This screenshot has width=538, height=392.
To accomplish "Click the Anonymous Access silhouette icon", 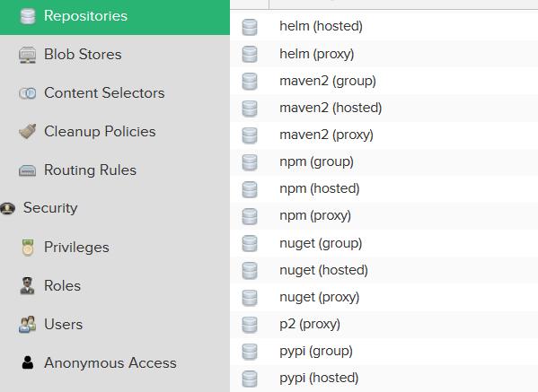I will point(28,362).
